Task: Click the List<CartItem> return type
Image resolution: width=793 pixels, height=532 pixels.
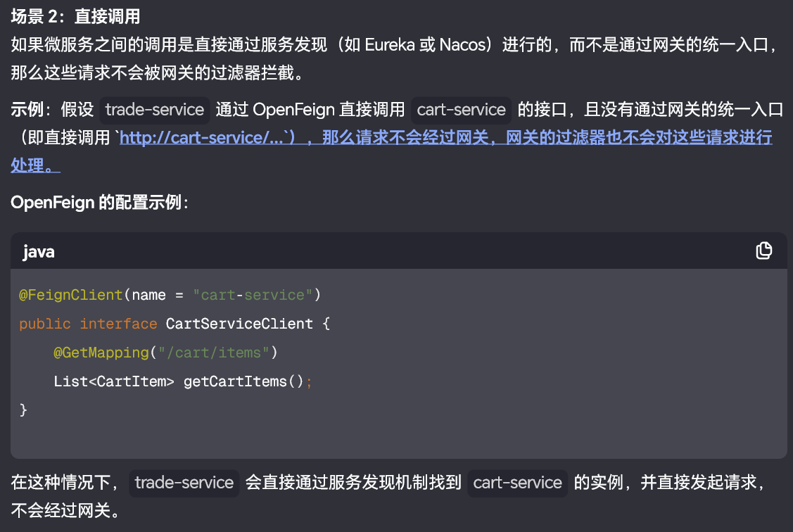Action: point(114,381)
